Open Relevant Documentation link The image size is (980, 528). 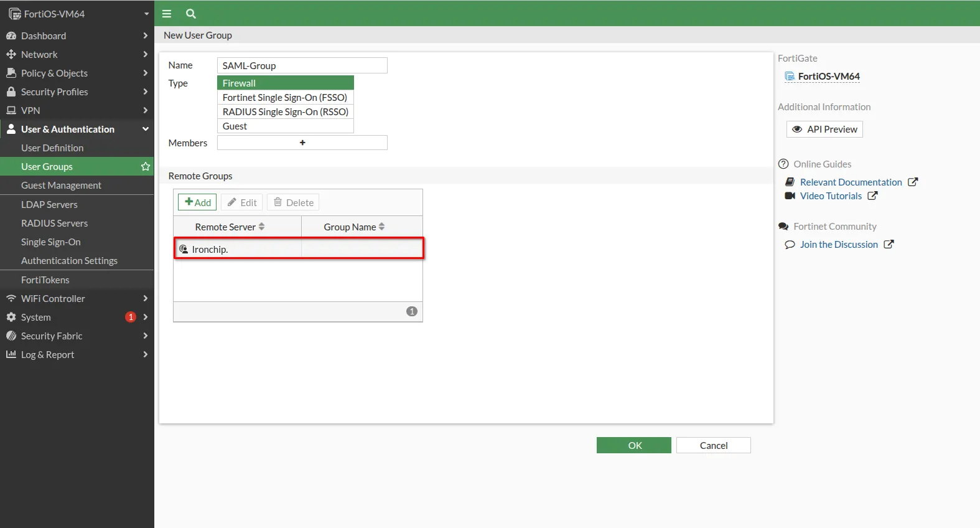(x=851, y=182)
